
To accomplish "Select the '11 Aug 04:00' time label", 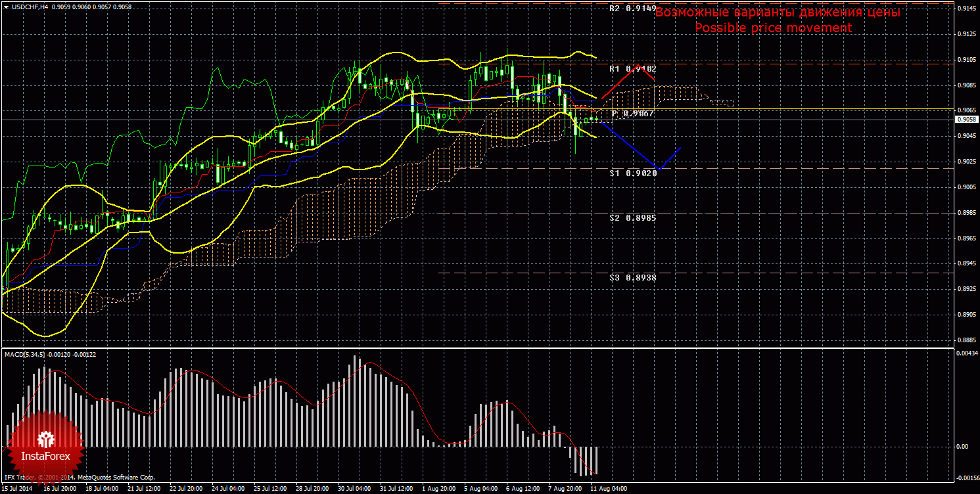I will coord(609,489).
